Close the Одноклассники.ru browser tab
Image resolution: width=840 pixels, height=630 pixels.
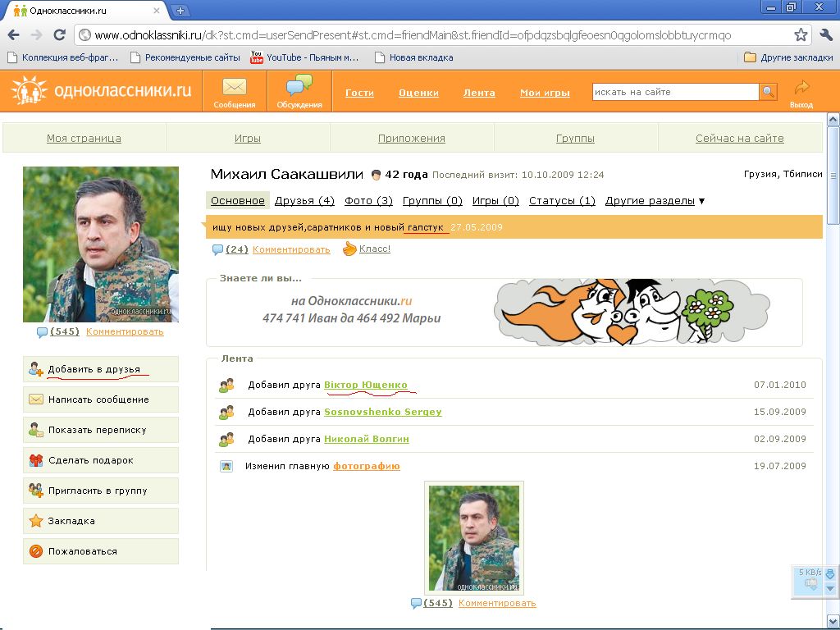point(157,10)
